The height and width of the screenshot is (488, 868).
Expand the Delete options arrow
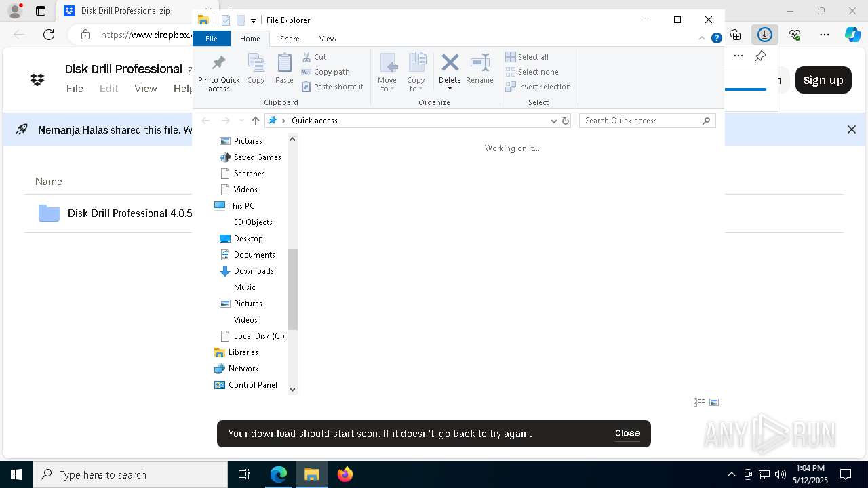click(x=450, y=89)
